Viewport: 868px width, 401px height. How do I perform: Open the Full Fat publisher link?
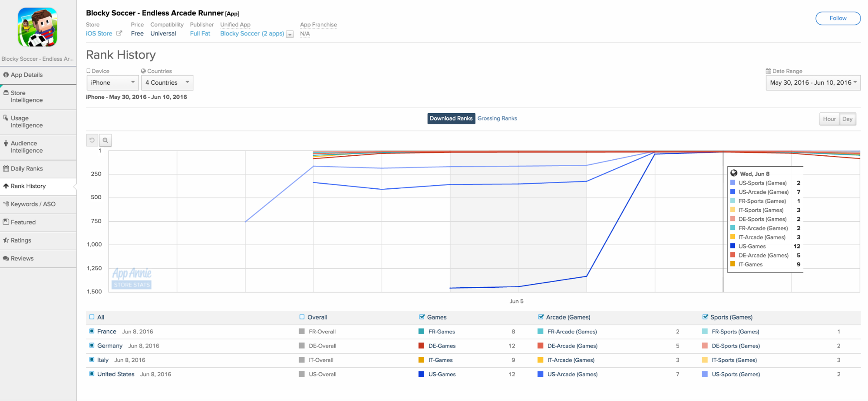200,33
